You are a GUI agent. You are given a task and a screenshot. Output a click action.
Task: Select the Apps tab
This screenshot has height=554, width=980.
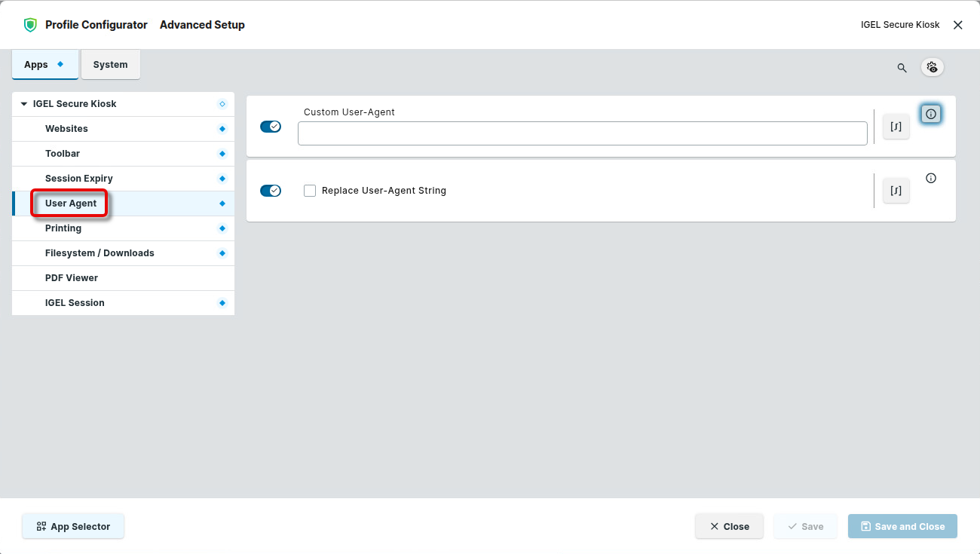point(44,65)
